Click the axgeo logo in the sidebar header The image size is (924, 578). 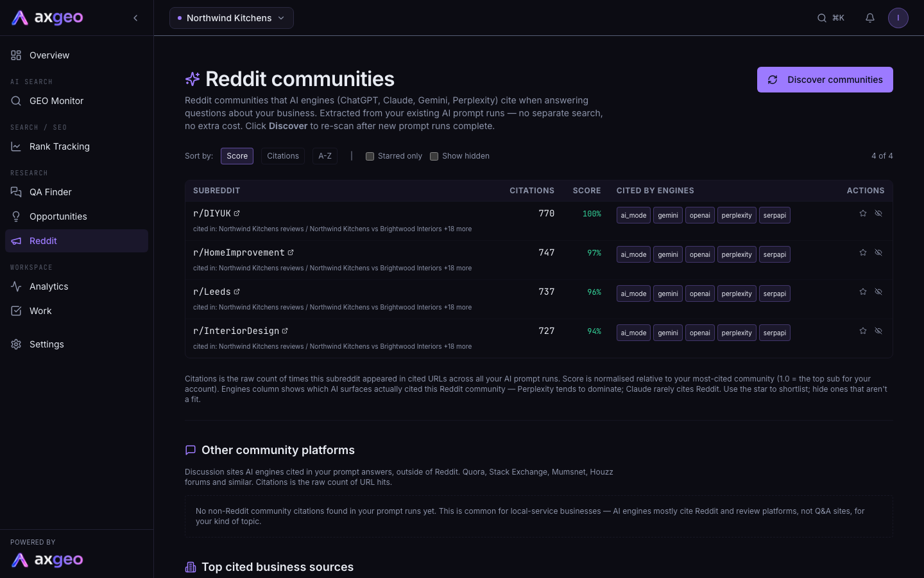click(x=47, y=18)
